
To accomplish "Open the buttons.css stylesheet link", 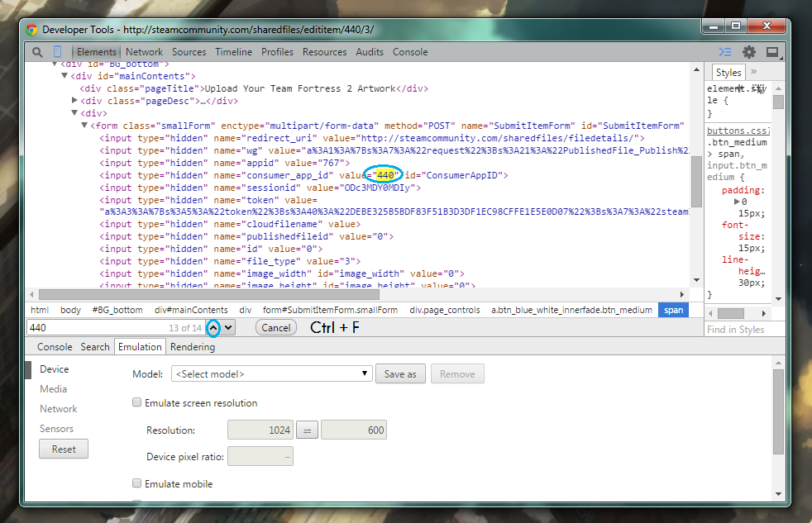I will [738, 131].
